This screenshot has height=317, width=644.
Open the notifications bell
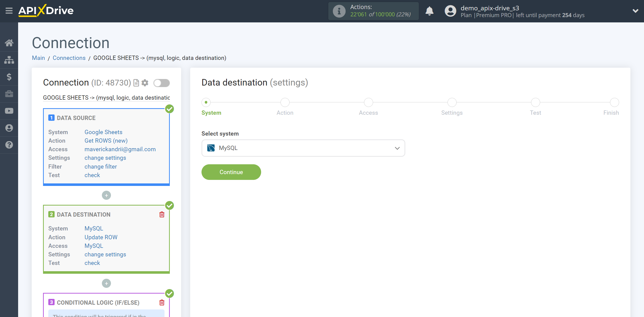click(429, 11)
